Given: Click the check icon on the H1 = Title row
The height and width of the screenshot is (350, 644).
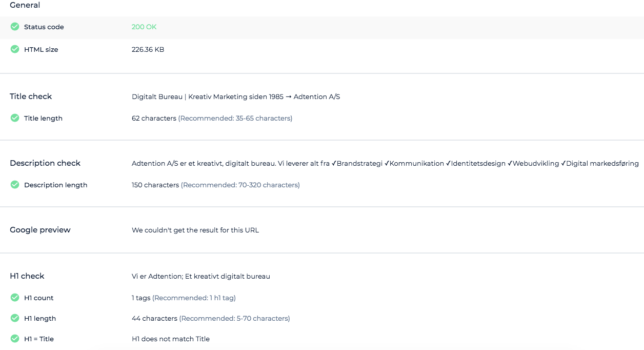Looking at the screenshot, I should coord(14,339).
